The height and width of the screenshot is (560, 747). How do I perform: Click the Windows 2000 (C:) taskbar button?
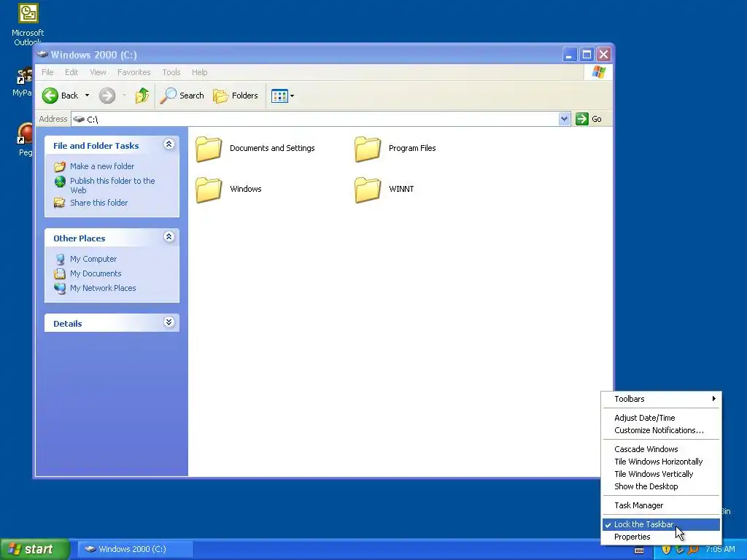[x=135, y=550]
